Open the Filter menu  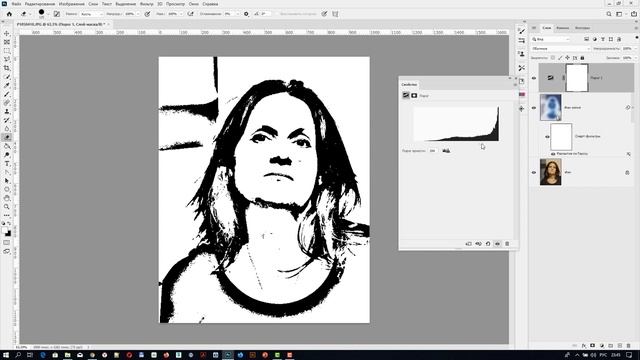pos(146,4)
